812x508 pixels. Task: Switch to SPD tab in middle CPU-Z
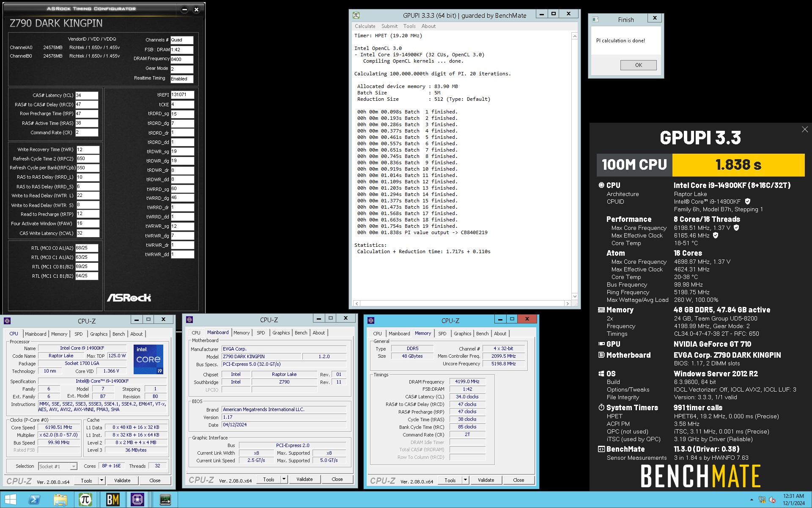coord(261,333)
